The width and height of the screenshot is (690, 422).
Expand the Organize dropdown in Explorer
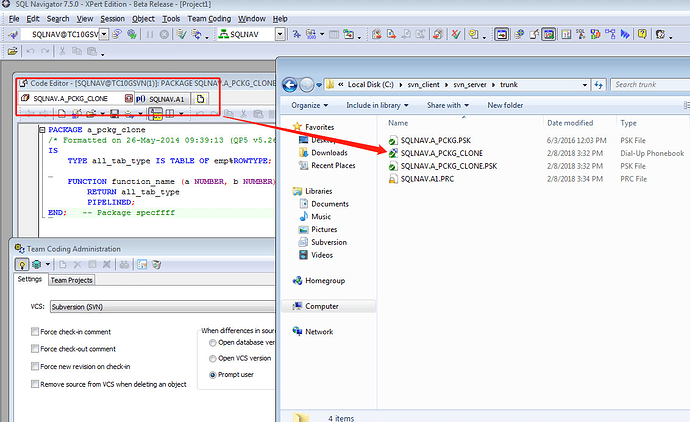pos(310,106)
